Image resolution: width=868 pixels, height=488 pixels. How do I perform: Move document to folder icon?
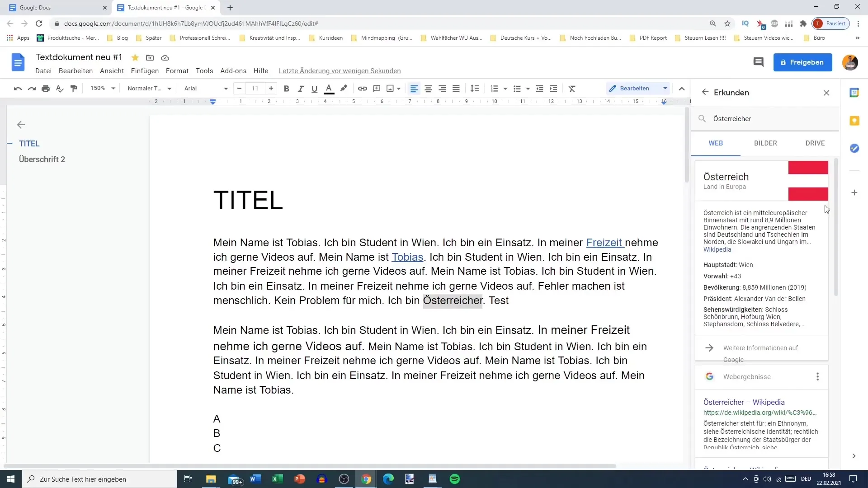(150, 57)
